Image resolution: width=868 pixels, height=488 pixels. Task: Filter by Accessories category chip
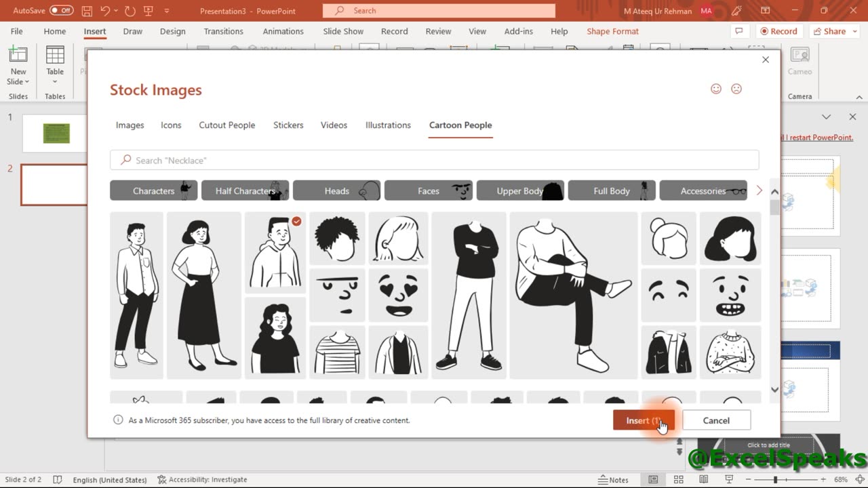[703, 190]
